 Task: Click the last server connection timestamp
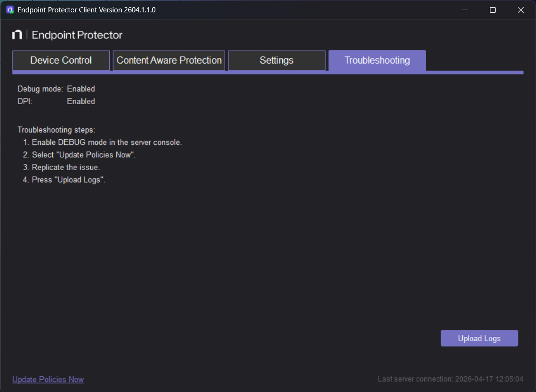tap(450, 379)
